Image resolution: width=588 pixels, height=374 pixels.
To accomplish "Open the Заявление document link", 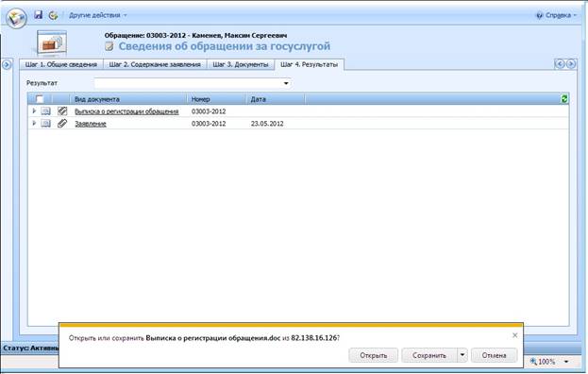I will coord(91,124).
